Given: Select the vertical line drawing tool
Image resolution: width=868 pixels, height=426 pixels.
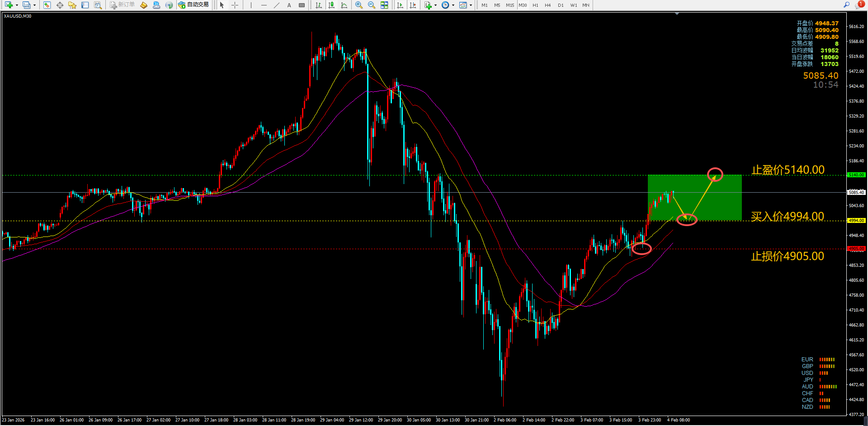Looking at the screenshot, I should [x=251, y=5].
